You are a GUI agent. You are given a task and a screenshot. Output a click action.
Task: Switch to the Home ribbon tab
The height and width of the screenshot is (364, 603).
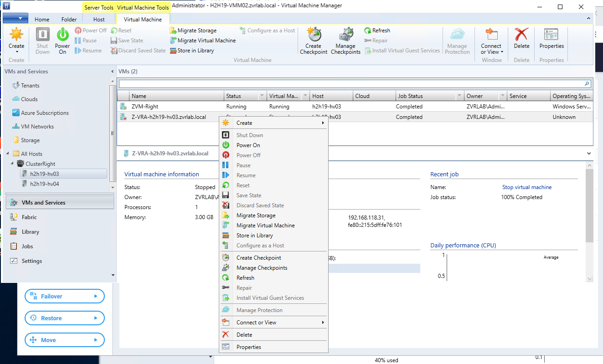click(42, 20)
